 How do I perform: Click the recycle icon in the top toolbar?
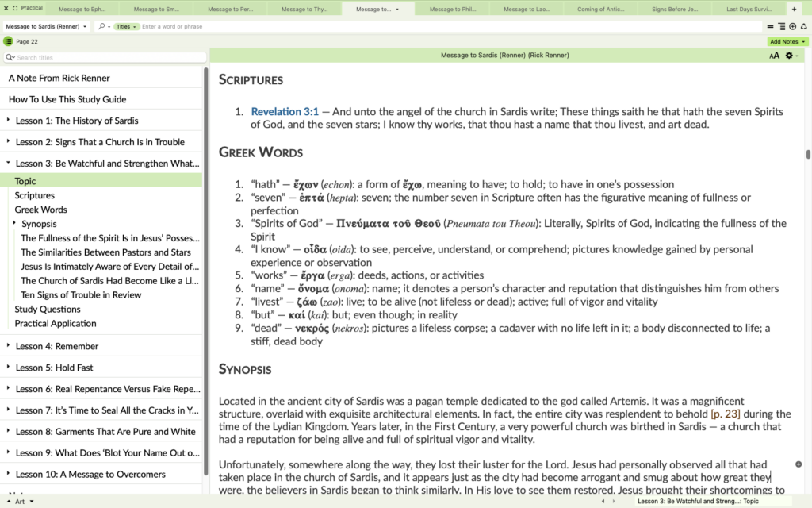[x=803, y=26]
